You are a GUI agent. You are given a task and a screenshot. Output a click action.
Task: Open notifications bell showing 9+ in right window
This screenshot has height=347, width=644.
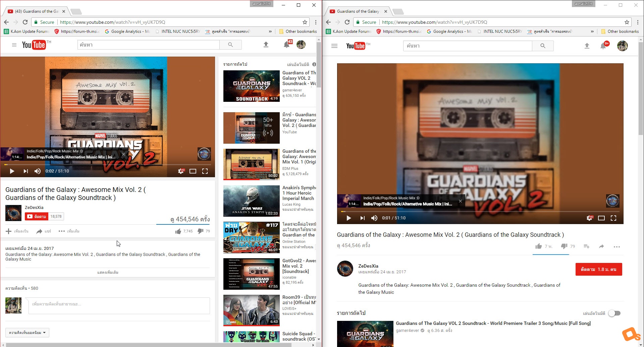[x=603, y=46]
